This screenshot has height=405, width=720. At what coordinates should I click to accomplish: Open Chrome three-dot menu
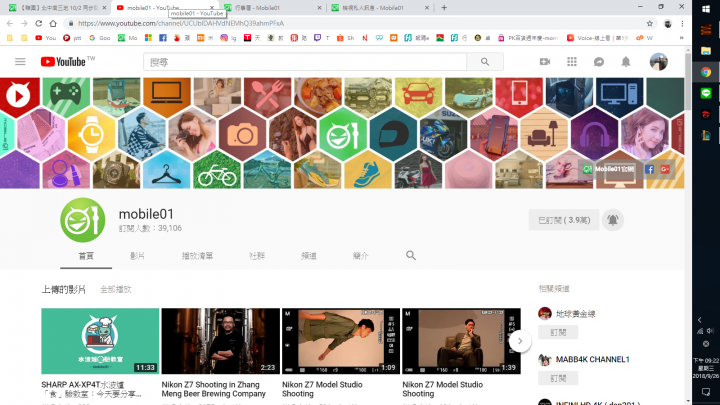pyautogui.click(x=682, y=23)
